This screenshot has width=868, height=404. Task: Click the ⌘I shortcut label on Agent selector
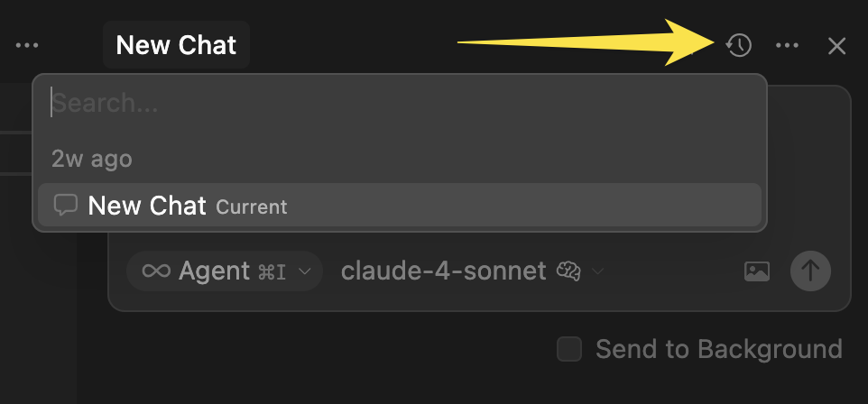click(272, 271)
